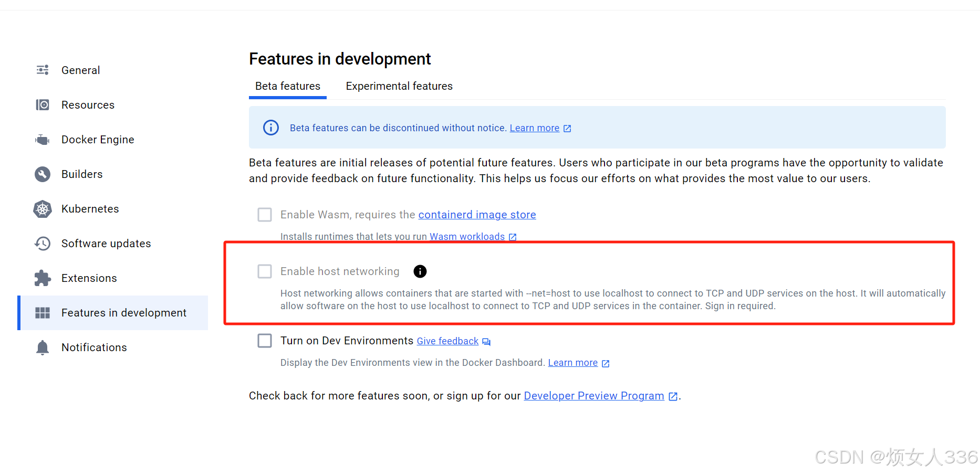Image resolution: width=980 pixels, height=474 pixels.
Task: Click the Docker Engine whale icon
Action: 42,139
